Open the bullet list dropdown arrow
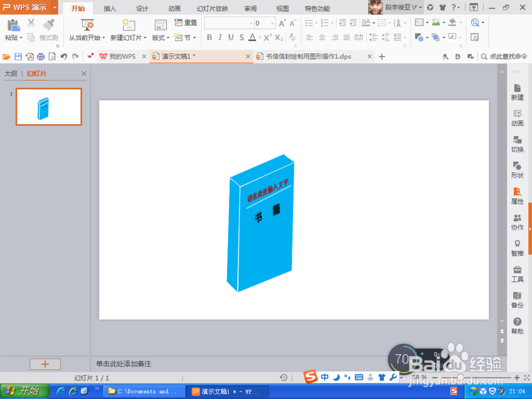 pyautogui.click(x=316, y=23)
